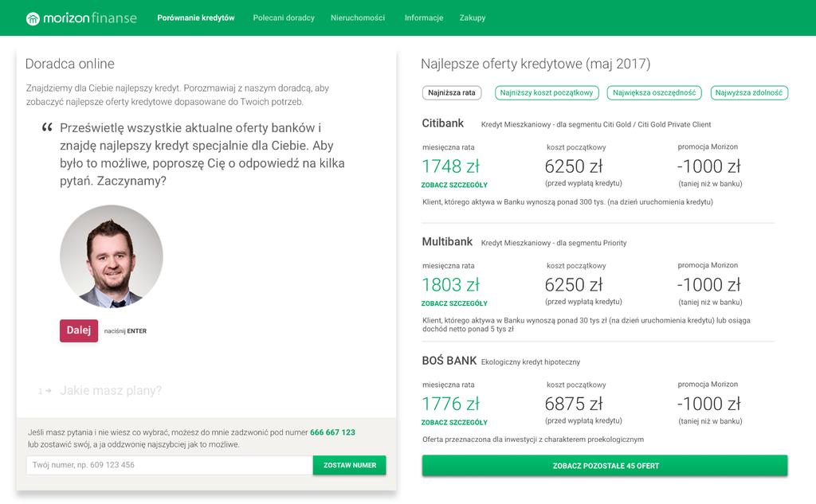The image size is (816, 504).
Task: Click the Multibank bank name heading
Action: click(x=447, y=241)
